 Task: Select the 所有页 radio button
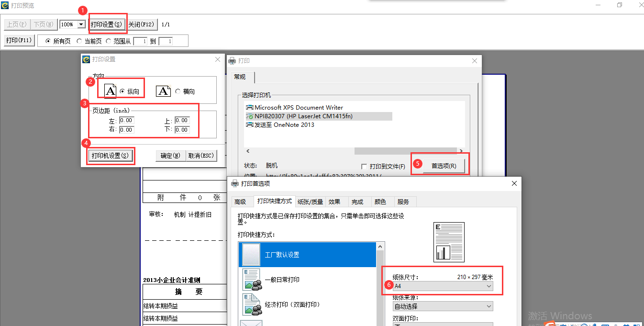click(x=48, y=41)
